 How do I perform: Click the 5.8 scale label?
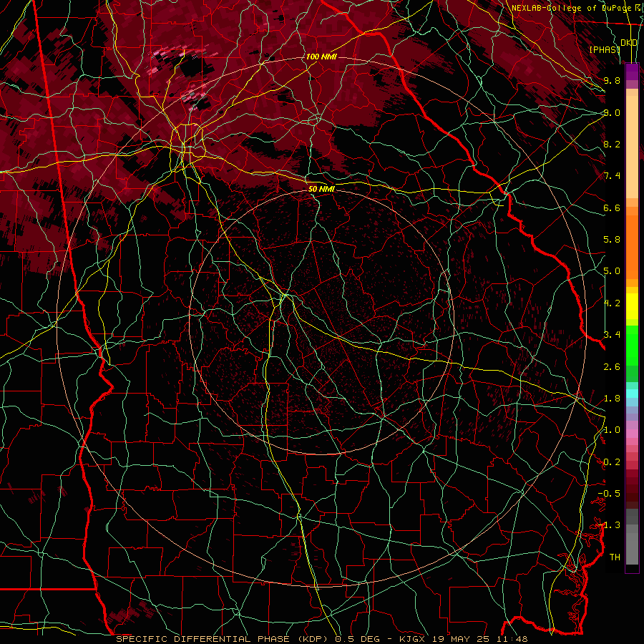[x=612, y=240]
